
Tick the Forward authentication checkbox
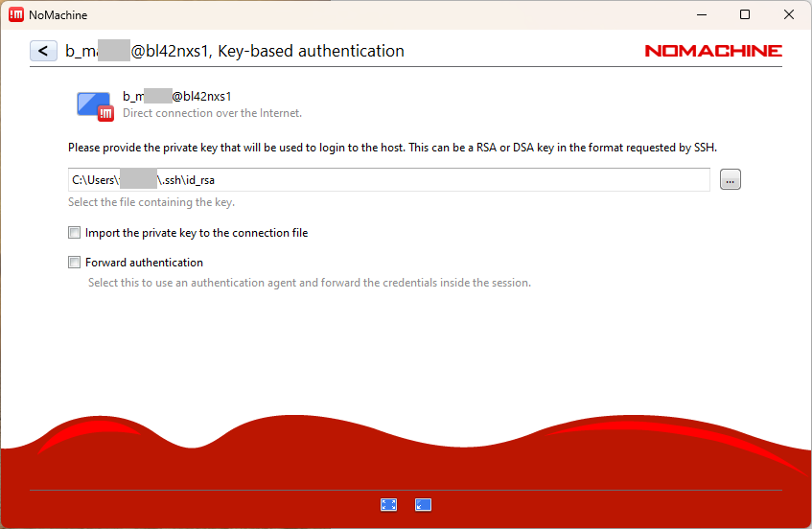(75, 263)
